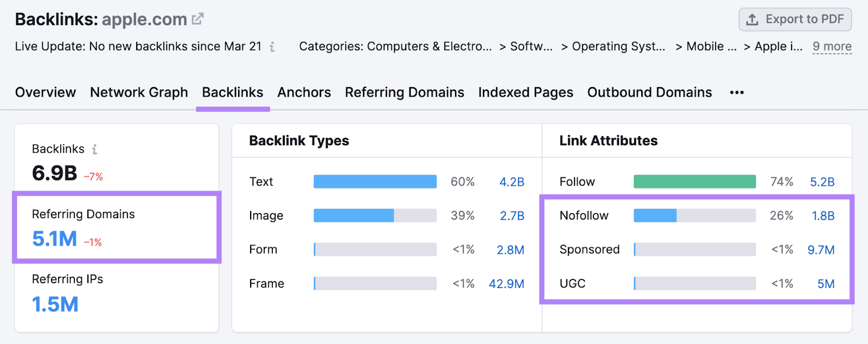The image size is (868, 344).
Task: Open the Network Graph tab
Action: [x=139, y=93]
